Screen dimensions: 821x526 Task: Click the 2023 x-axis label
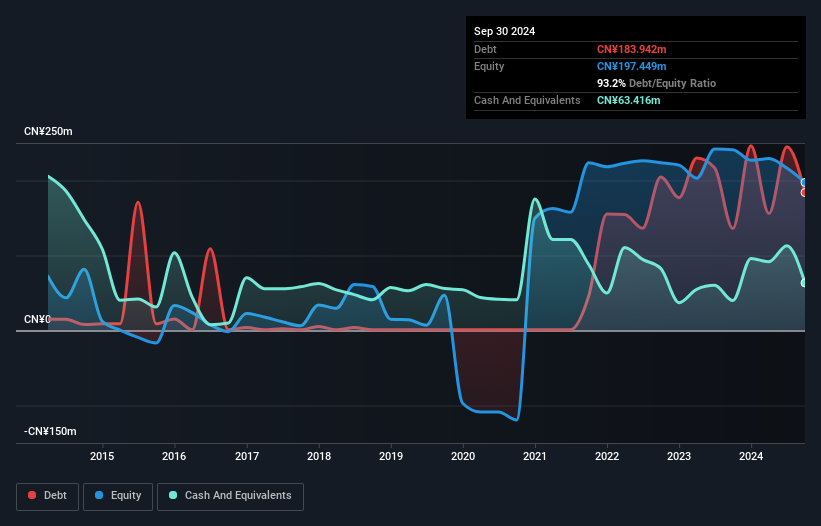[x=679, y=456]
